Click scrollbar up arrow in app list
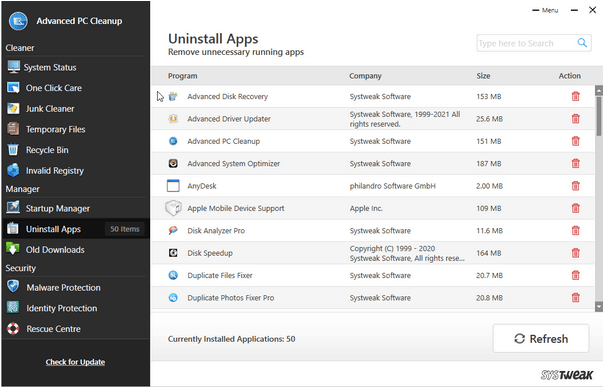 599,91
